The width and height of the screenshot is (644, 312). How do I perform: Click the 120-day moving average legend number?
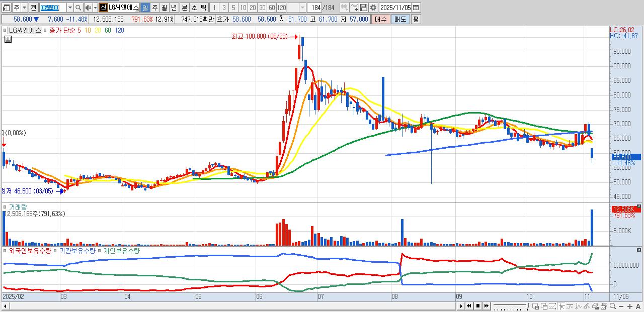[x=120, y=30]
